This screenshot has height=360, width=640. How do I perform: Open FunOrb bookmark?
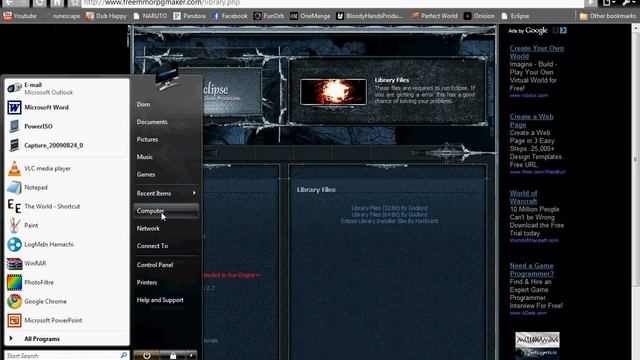pyautogui.click(x=269, y=16)
